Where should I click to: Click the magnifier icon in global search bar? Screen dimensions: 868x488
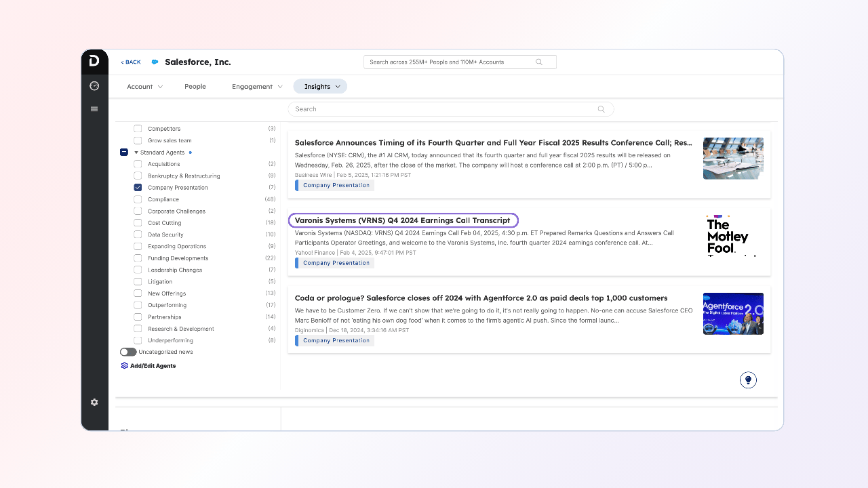click(539, 62)
